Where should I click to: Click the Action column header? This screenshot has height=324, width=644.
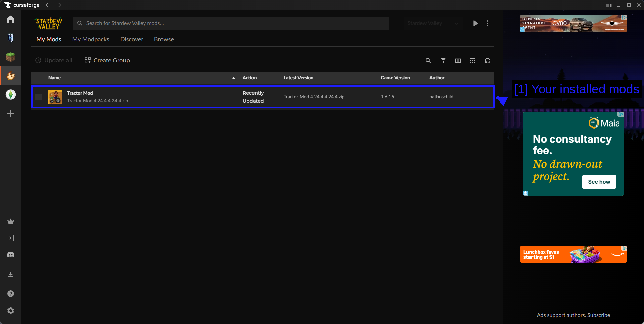click(x=249, y=78)
